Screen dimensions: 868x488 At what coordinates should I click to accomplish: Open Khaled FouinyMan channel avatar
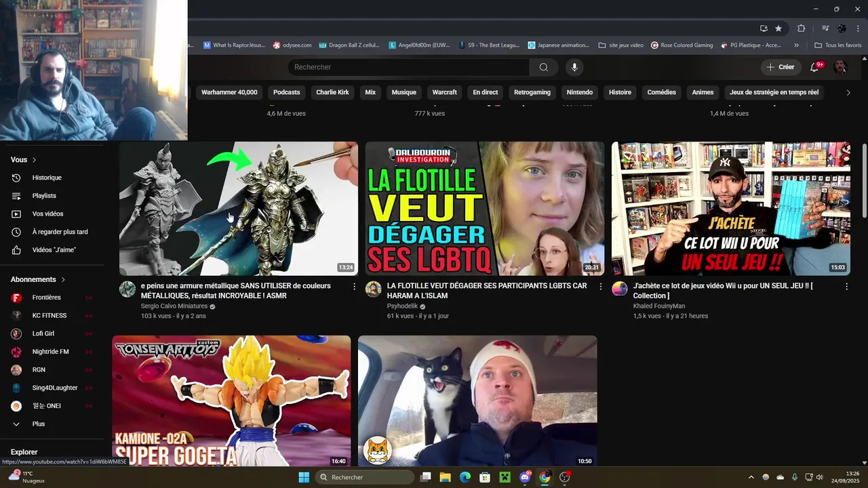(620, 289)
